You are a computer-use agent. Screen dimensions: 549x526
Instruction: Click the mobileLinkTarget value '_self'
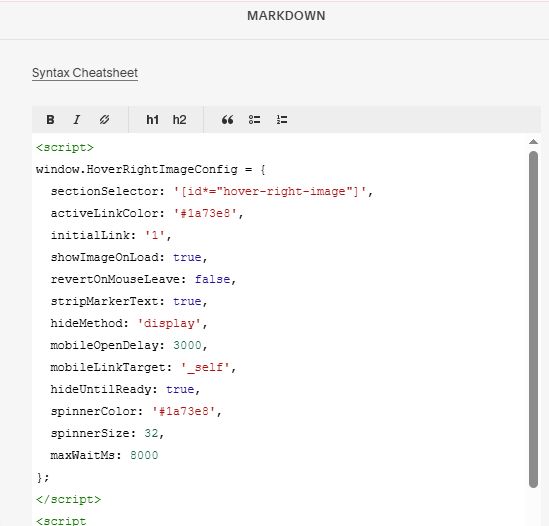tap(206, 367)
